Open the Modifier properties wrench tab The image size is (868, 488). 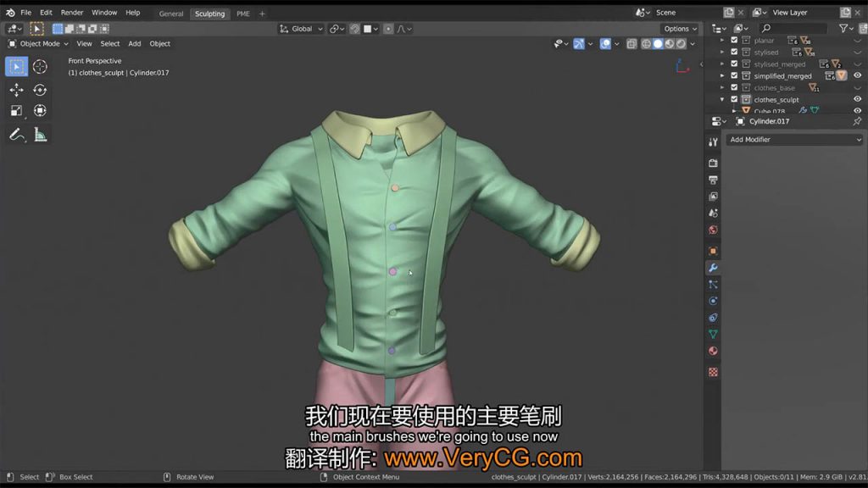(x=713, y=268)
